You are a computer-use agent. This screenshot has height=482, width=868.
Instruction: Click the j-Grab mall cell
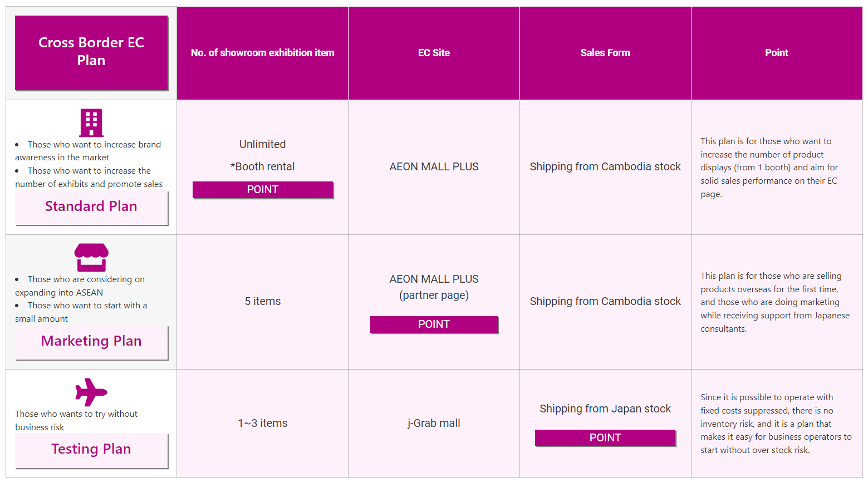pyautogui.click(x=434, y=423)
